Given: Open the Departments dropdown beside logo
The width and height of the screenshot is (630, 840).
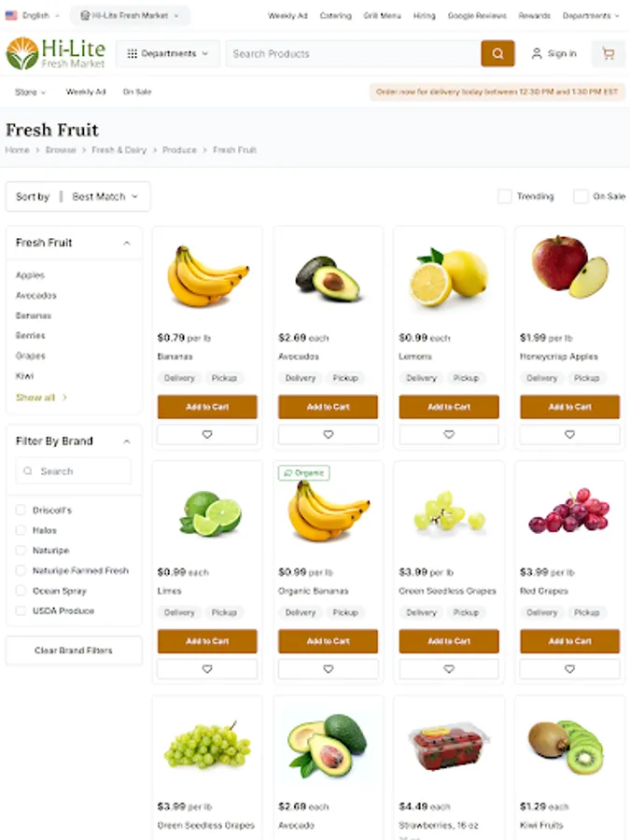Looking at the screenshot, I should (x=168, y=53).
